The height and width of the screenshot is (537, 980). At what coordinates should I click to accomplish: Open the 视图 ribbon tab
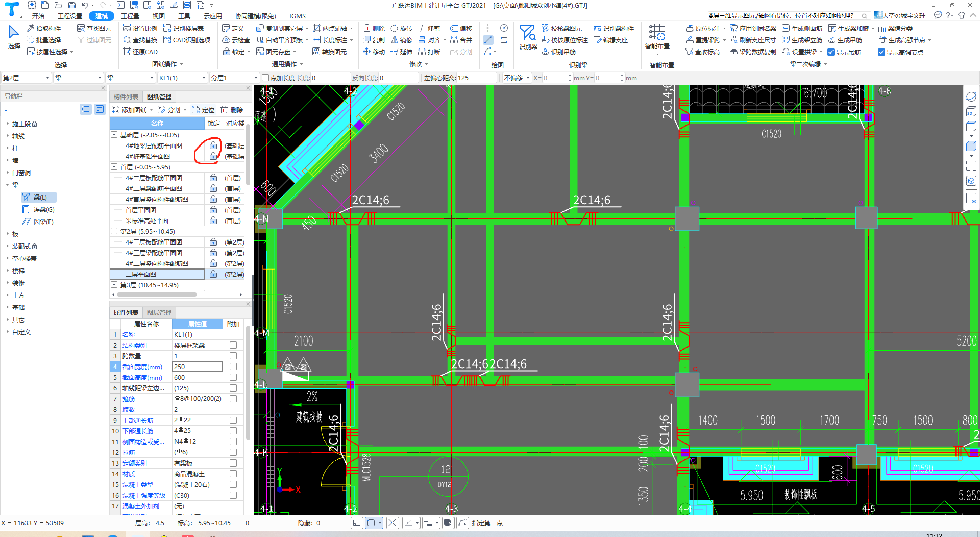(159, 16)
